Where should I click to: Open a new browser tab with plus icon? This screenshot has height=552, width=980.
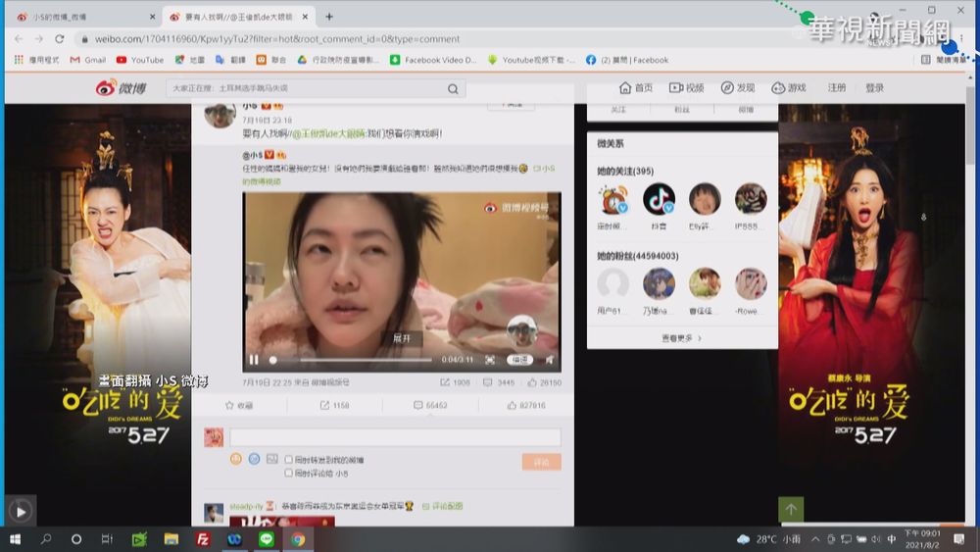329,17
